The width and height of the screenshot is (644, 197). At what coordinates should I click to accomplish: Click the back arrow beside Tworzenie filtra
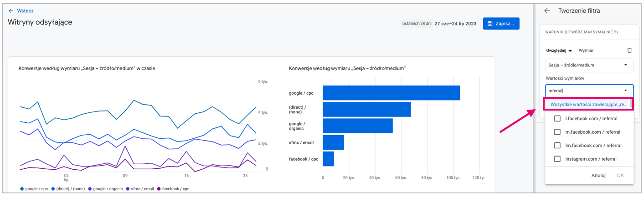tap(547, 10)
